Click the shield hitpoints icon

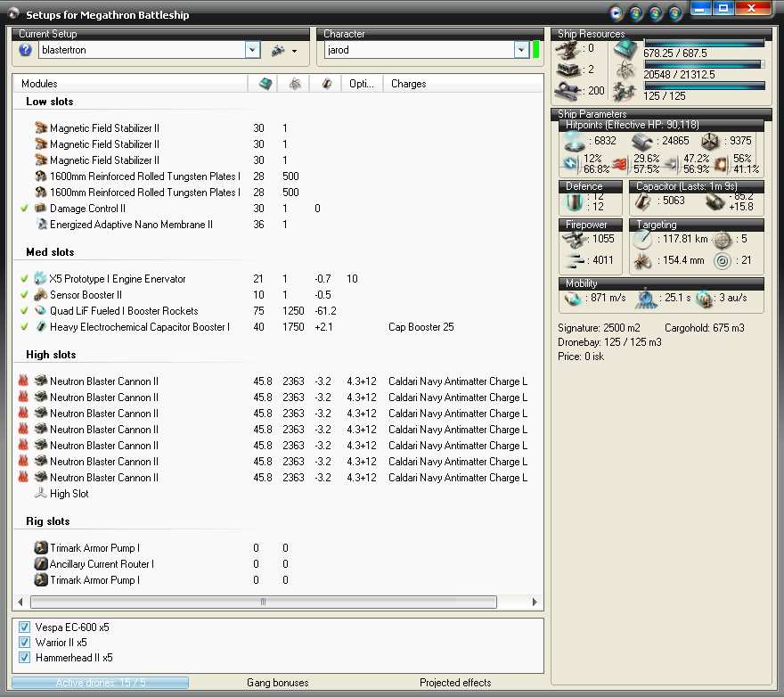point(575,141)
